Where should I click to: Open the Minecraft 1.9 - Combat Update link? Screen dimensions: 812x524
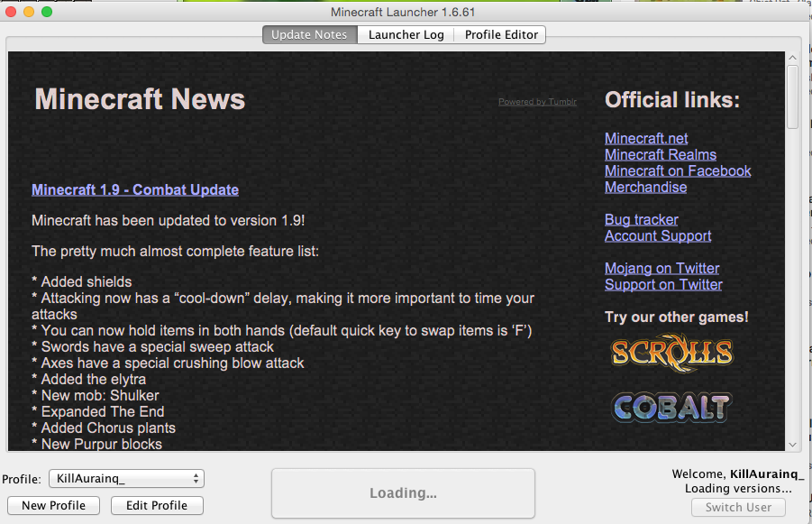[x=135, y=189]
